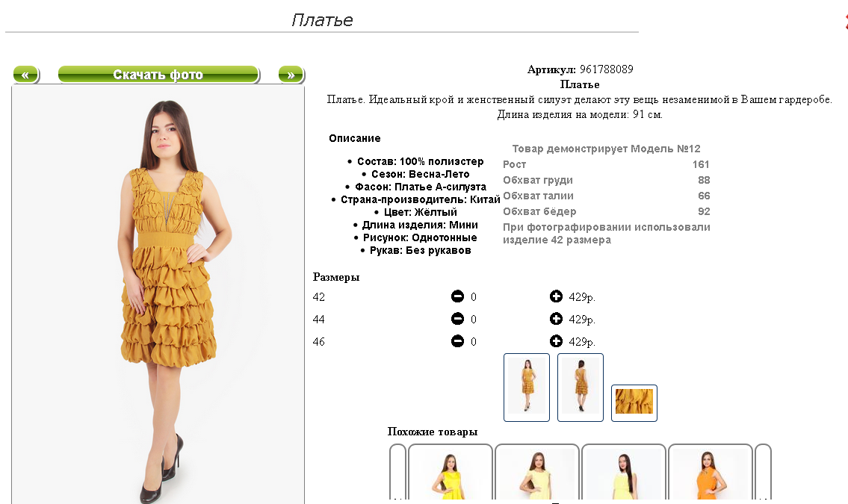848x504 pixels.
Task: Open front view dress thumbnail
Action: point(527,388)
